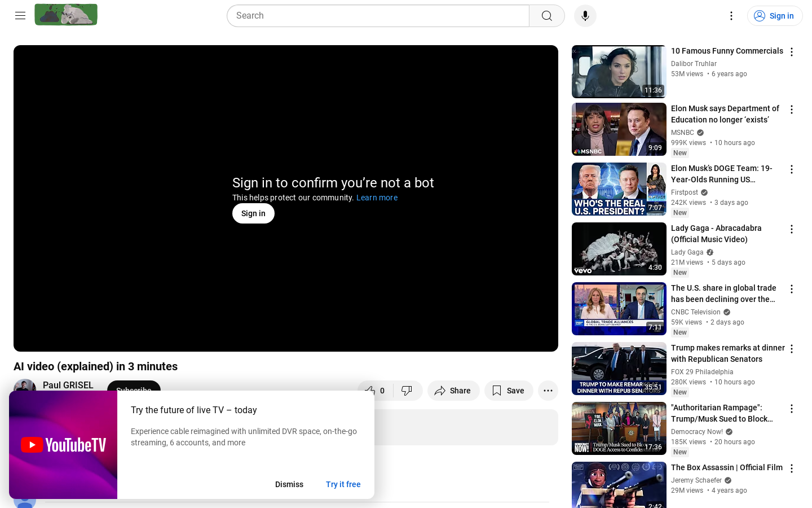
Task: Click the YouTube doodle logo
Action: [x=66, y=15]
